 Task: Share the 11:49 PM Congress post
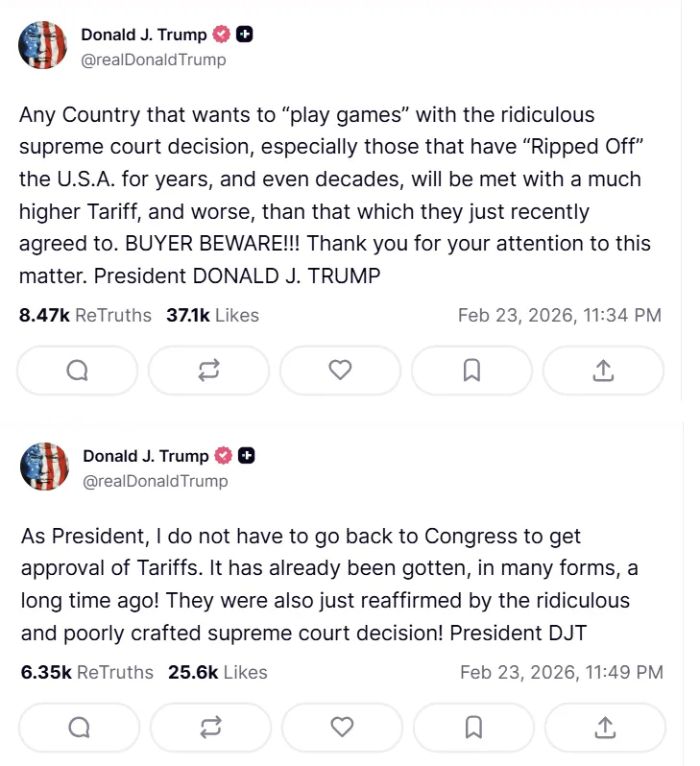click(605, 729)
